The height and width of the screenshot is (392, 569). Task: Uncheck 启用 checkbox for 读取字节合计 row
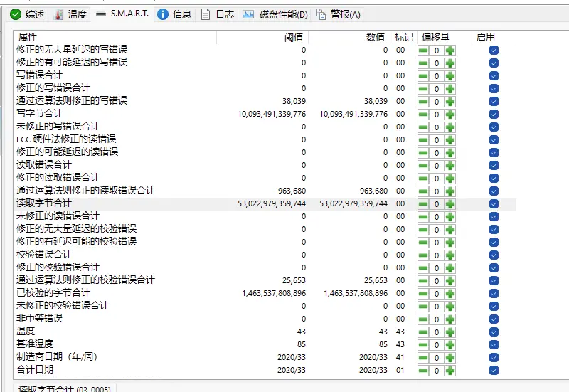coord(494,203)
